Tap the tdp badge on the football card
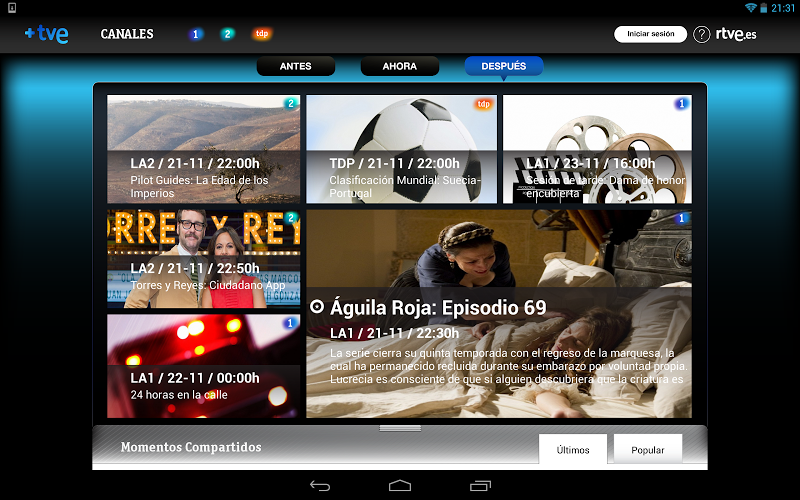This screenshot has width=800, height=500. [x=483, y=104]
